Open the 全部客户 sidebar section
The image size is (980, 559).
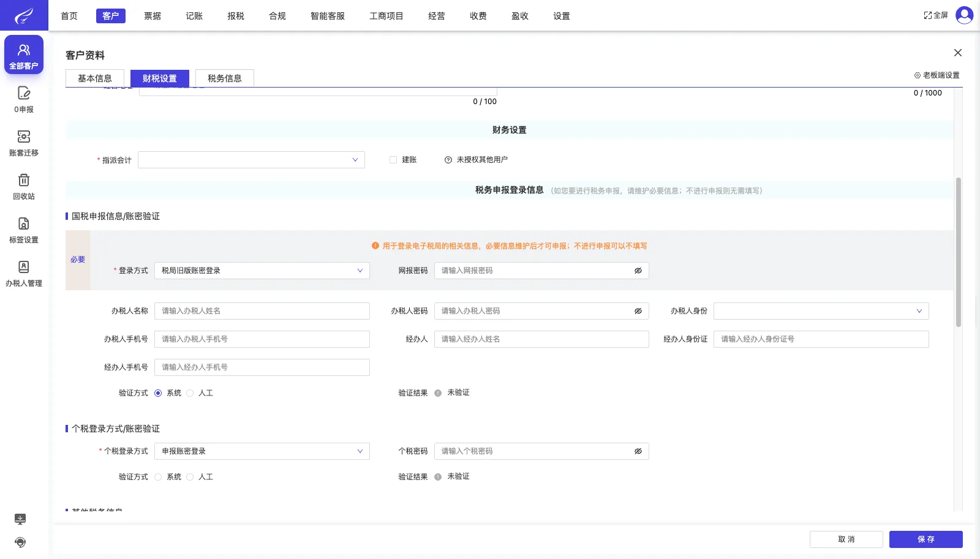click(24, 54)
